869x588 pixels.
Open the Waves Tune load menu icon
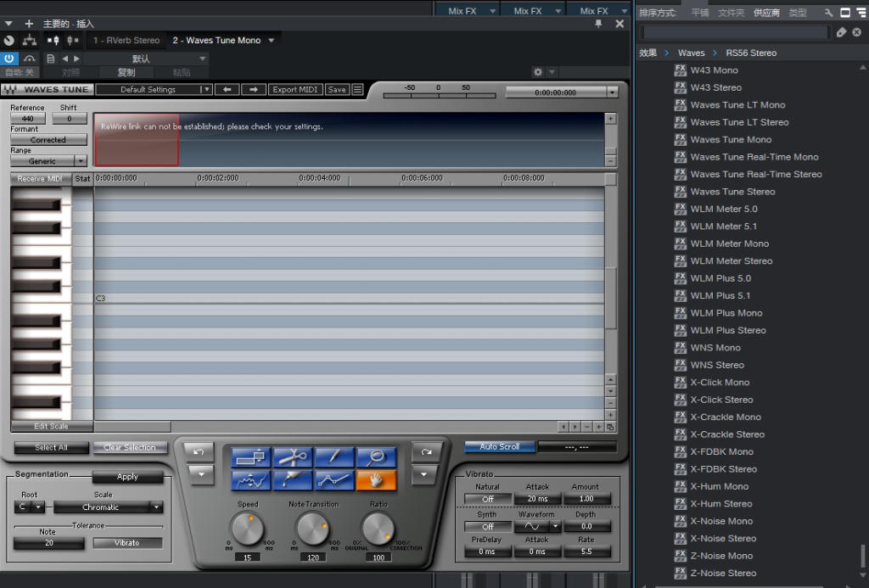point(358,89)
